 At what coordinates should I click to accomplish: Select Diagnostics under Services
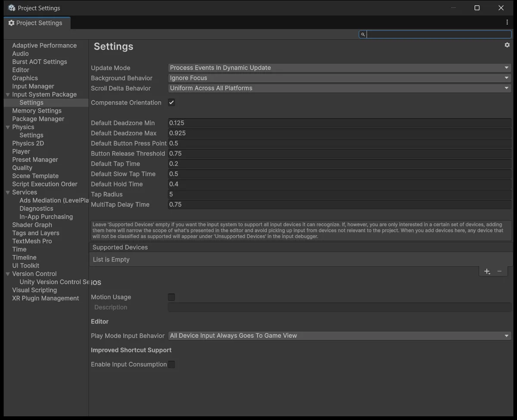coord(36,208)
